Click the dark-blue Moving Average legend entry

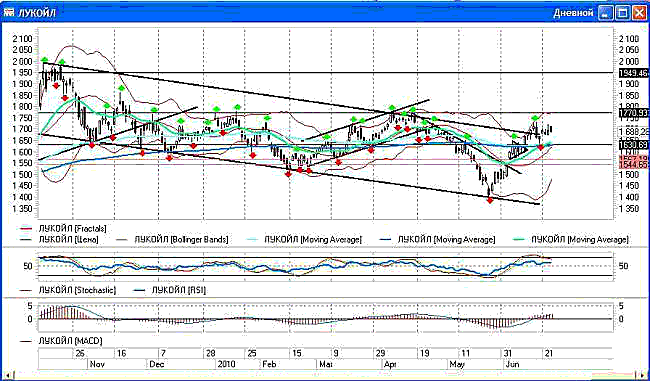(437, 239)
